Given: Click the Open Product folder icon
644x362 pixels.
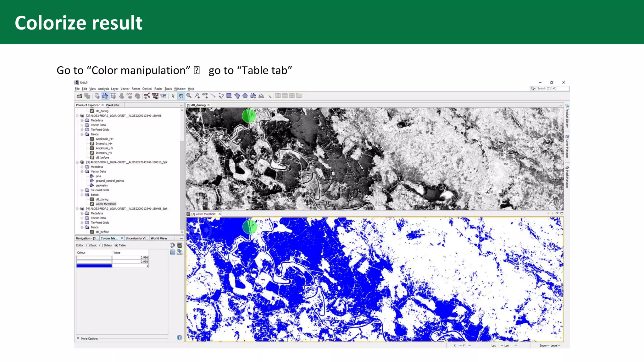Looking at the screenshot, I should (x=79, y=96).
